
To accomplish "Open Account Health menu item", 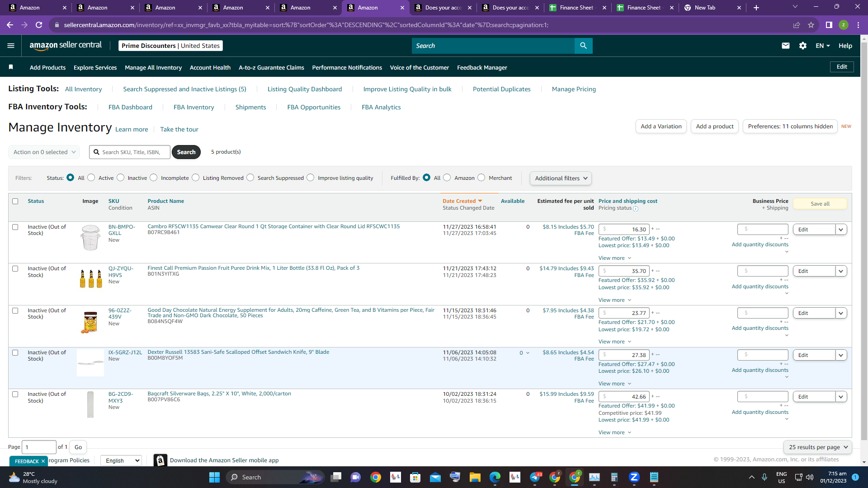I will pos(210,67).
